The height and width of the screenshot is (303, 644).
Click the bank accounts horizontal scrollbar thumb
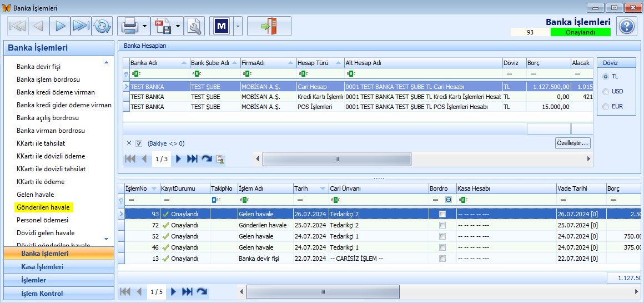pyautogui.click(x=337, y=158)
